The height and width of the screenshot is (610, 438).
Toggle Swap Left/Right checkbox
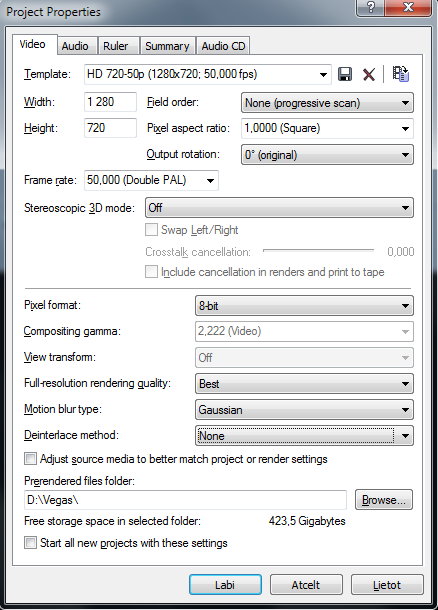(x=151, y=230)
